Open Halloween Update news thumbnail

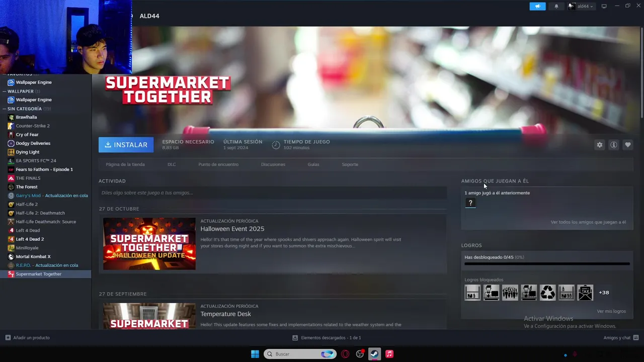(x=149, y=244)
